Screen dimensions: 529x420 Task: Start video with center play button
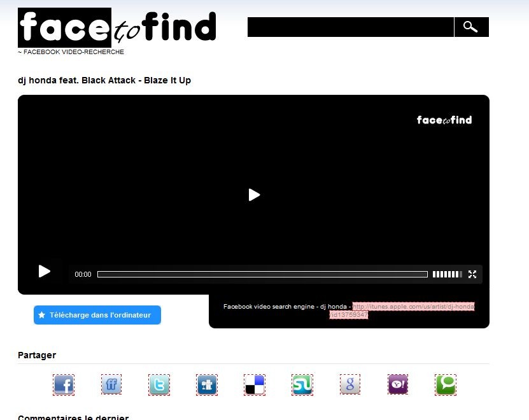pos(254,195)
